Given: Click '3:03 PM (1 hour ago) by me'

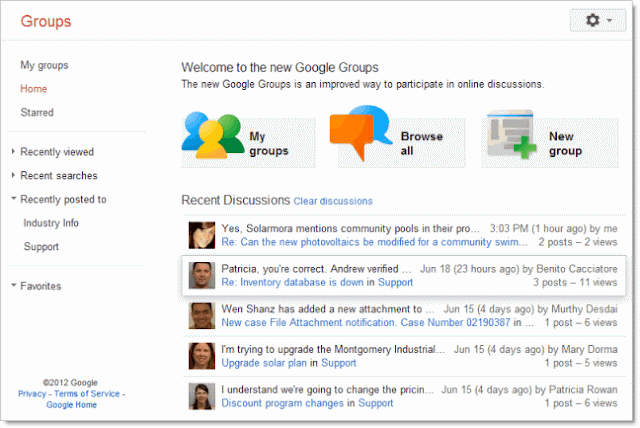Looking at the screenshot, I should click(x=553, y=228).
